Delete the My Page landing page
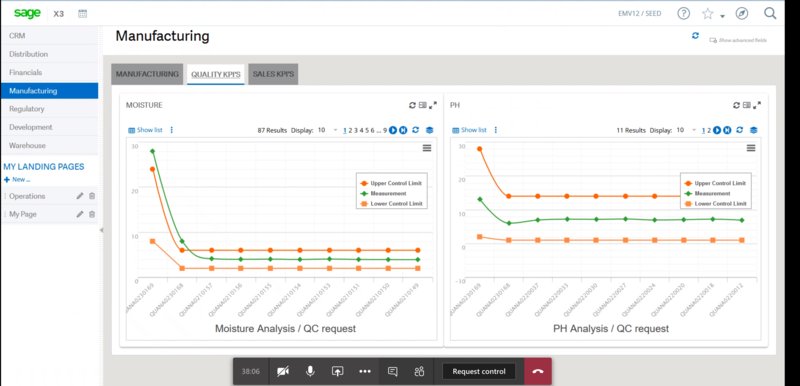The width and height of the screenshot is (800, 386). pos(92,214)
